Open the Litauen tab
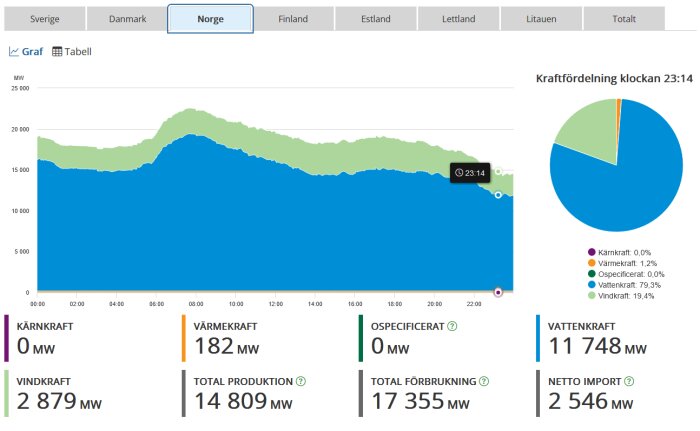This screenshot has height=431, width=700. point(541,19)
